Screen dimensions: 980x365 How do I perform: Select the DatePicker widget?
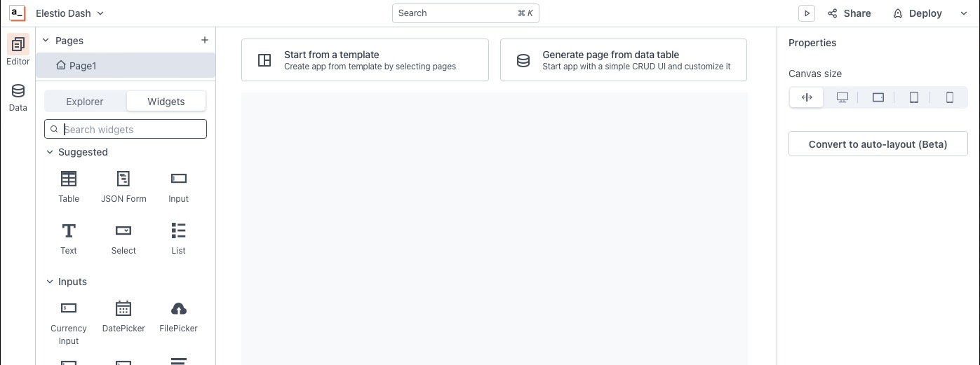(123, 309)
